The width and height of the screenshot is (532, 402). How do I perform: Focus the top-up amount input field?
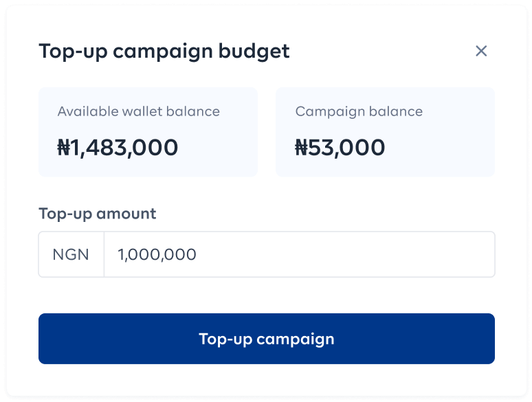(x=299, y=254)
